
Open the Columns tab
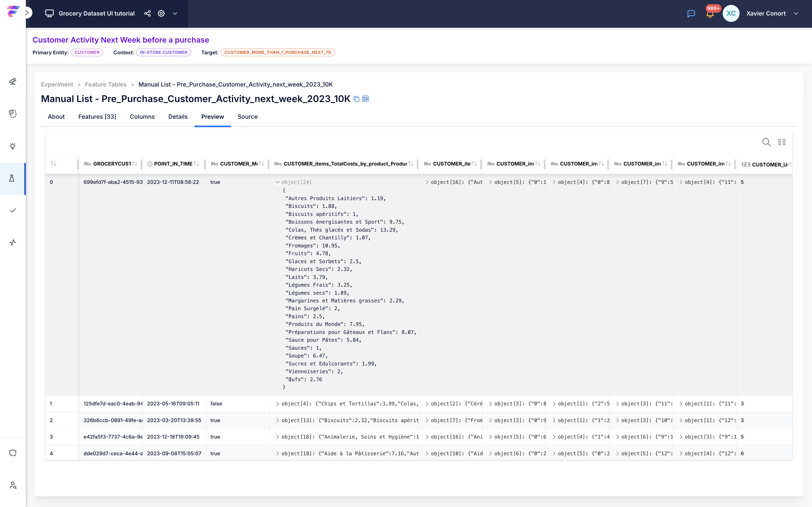tap(142, 117)
